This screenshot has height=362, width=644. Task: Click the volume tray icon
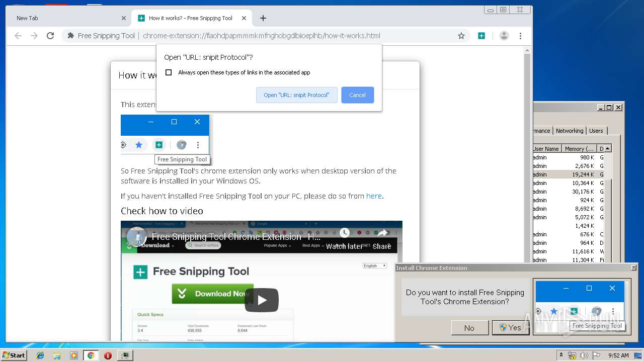tap(584, 355)
